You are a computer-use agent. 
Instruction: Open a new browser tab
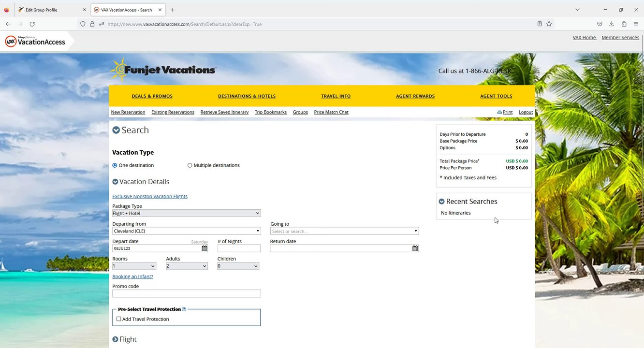(173, 10)
